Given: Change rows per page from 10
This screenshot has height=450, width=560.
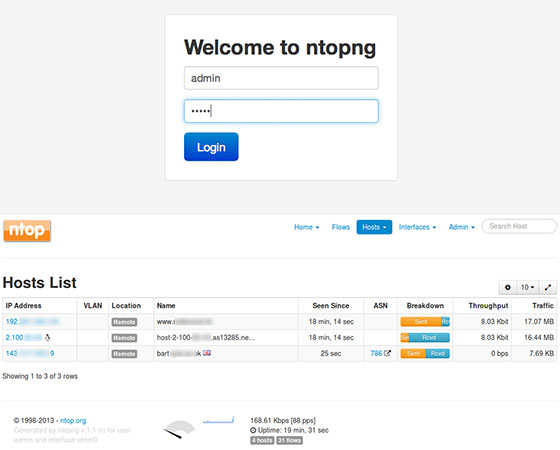Looking at the screenshot, I should (528, 287).
